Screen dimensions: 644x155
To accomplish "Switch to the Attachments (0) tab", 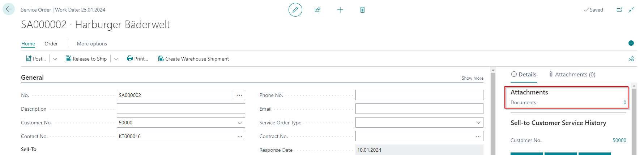I will [572, 75].
